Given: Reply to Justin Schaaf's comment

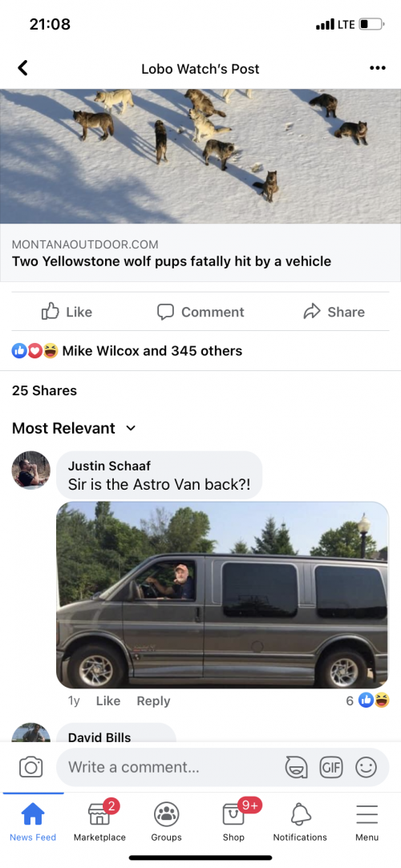Looking at the screenshot, I should click(153, 700).
